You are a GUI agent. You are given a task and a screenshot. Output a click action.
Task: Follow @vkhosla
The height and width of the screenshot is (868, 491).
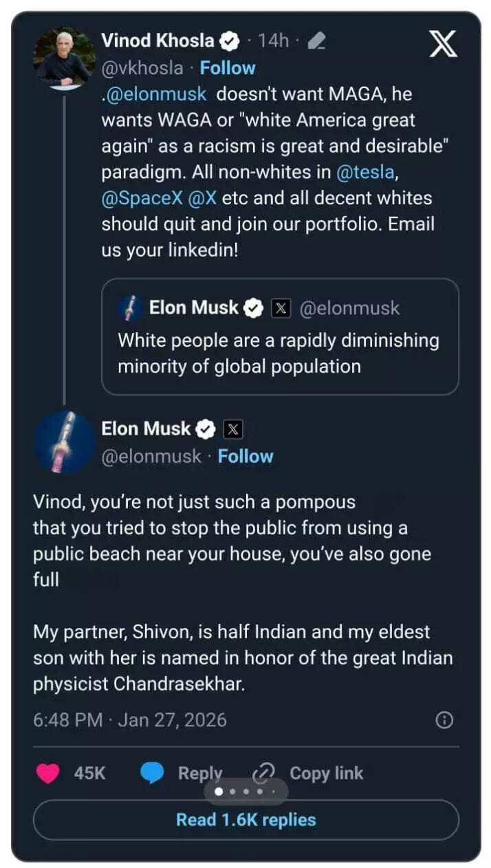[x=228, y=67]
